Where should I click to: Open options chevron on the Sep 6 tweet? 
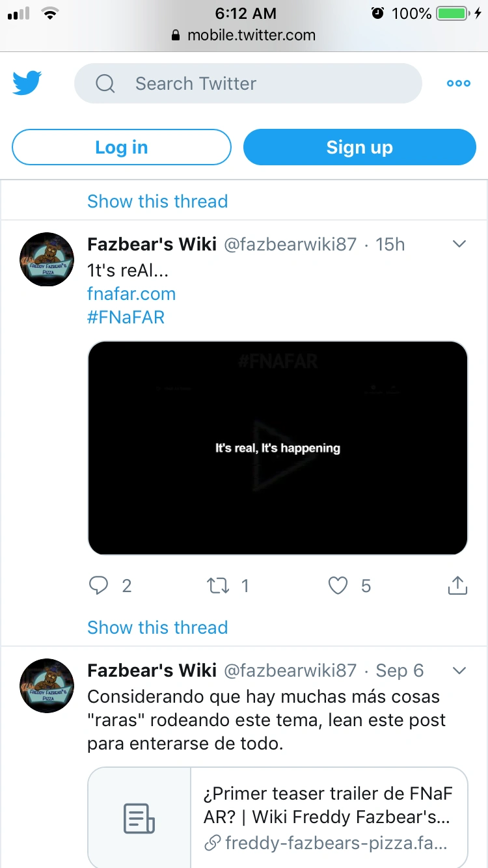click(x=459, y=670)
